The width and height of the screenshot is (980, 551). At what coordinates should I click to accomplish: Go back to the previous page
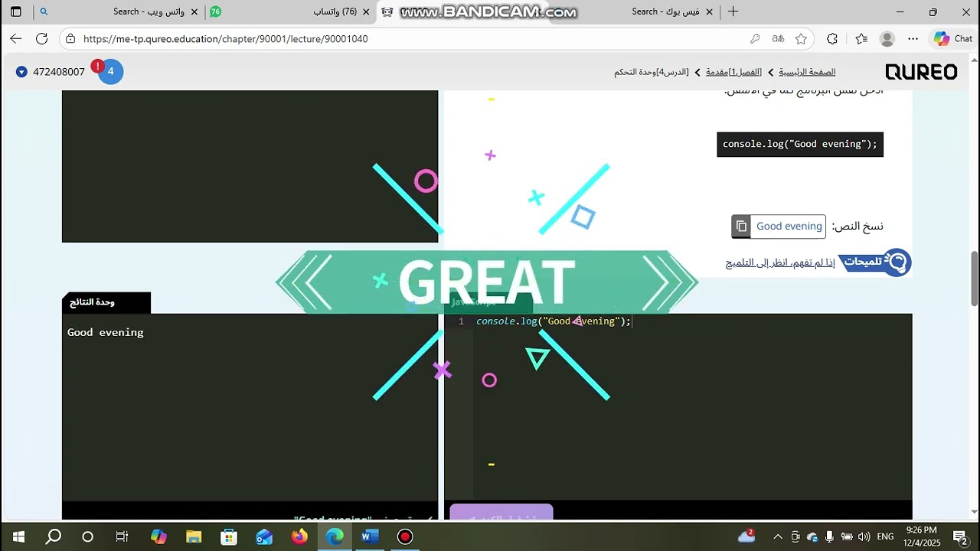click(x=16, y=38)
